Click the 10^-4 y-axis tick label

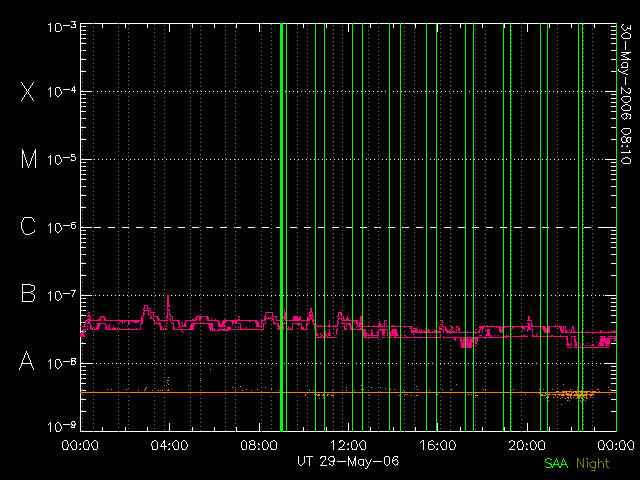62,91
